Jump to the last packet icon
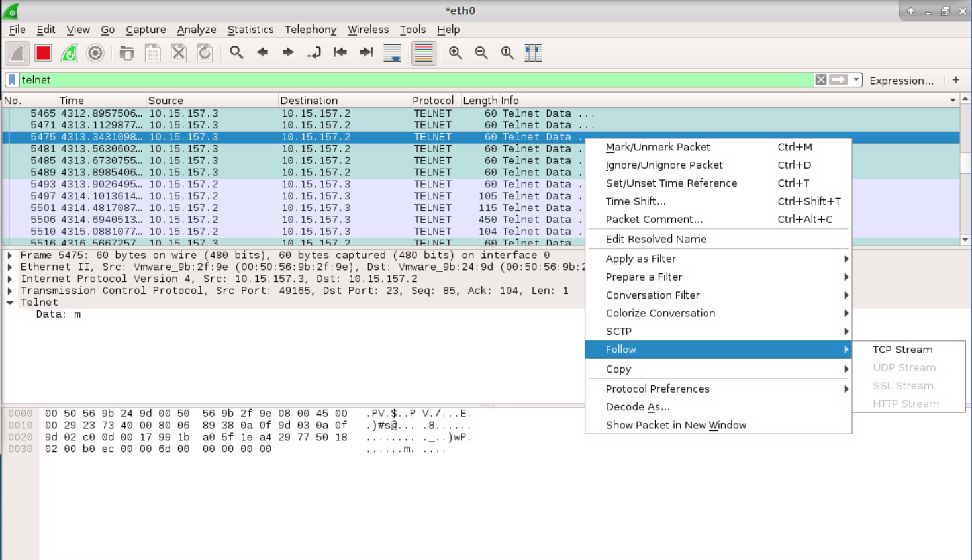Screen dimensions: 972x560 (366, 52)
